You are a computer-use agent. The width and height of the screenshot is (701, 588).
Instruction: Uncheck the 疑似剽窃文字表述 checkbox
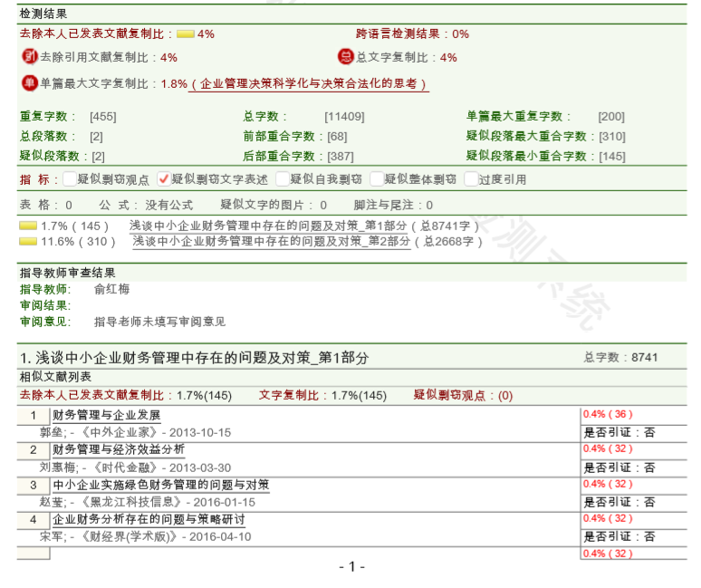pos(164,178)
